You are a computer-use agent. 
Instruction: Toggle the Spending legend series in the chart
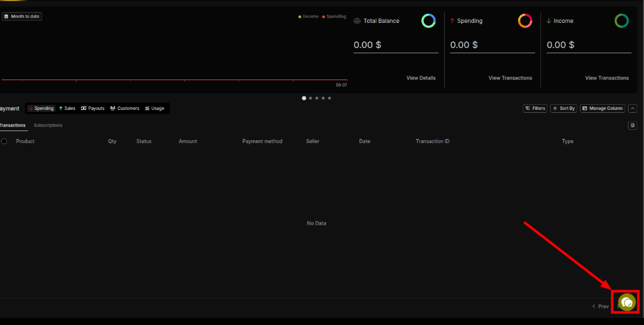coord(334,17)
